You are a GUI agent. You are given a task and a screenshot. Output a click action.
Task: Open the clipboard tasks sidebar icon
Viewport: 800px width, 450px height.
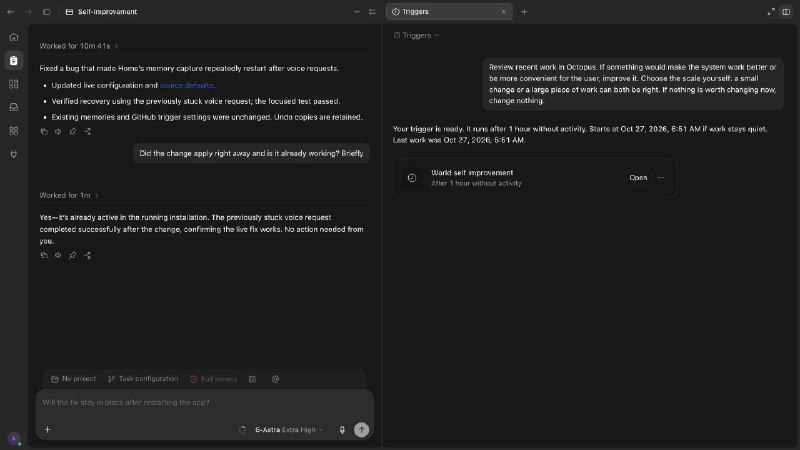pyautogui.click(x=14, y=61)
